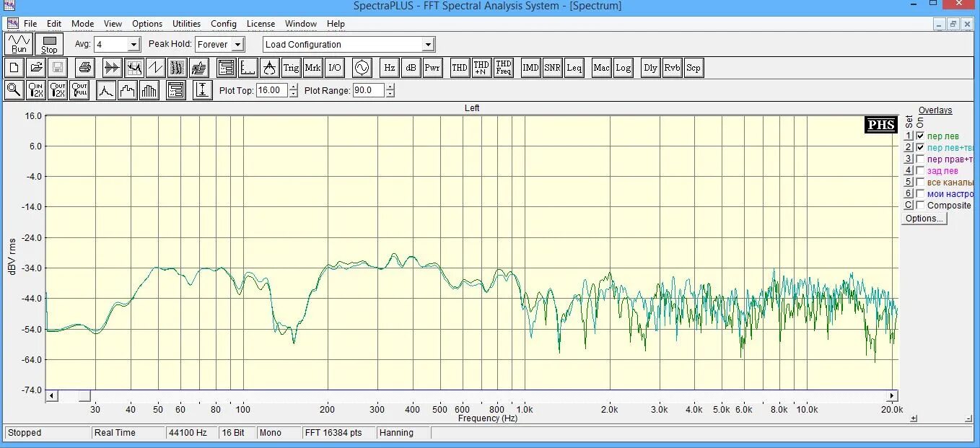The width and height of the screenshot is (980, 448).
Task: Select the line plot style icon
Action: 106,90
